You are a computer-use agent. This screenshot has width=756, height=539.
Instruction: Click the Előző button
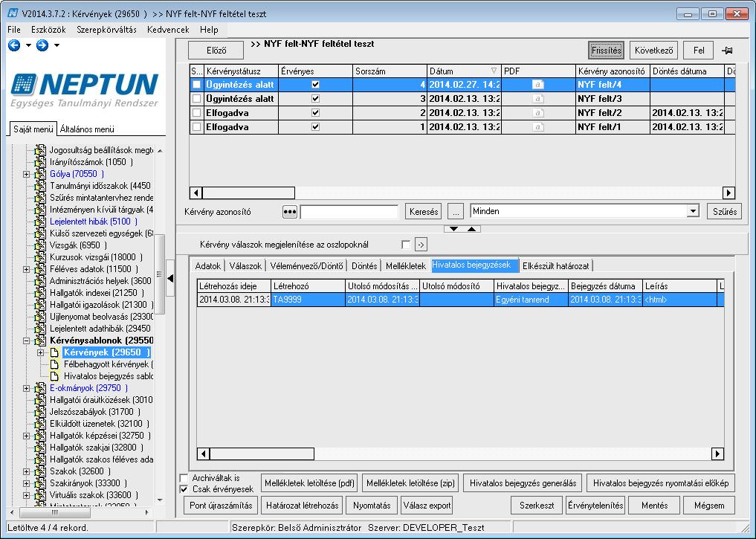pos(216,50)
